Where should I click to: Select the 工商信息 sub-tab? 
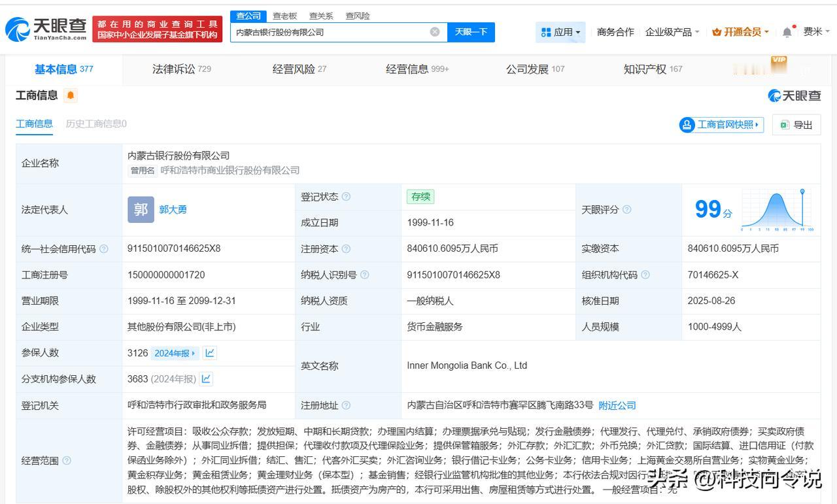pos(34,124)
